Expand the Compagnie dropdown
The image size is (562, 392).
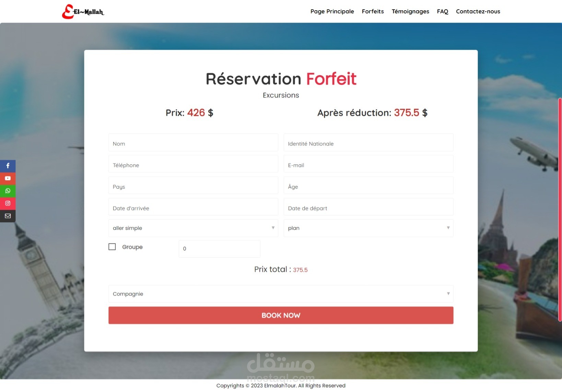(x=281, y=294)
